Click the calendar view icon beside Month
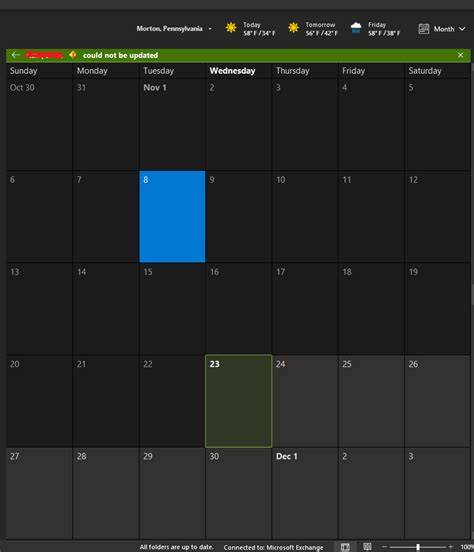Image resolution: width=474 pixels, height=552 pixels. pyautogui.click(x=424, y=29)
